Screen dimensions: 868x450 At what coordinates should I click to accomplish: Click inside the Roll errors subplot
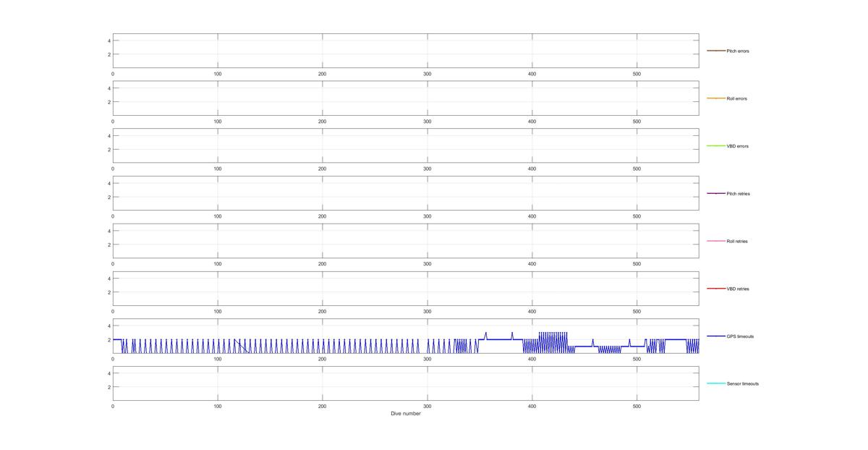coord(406,98)
